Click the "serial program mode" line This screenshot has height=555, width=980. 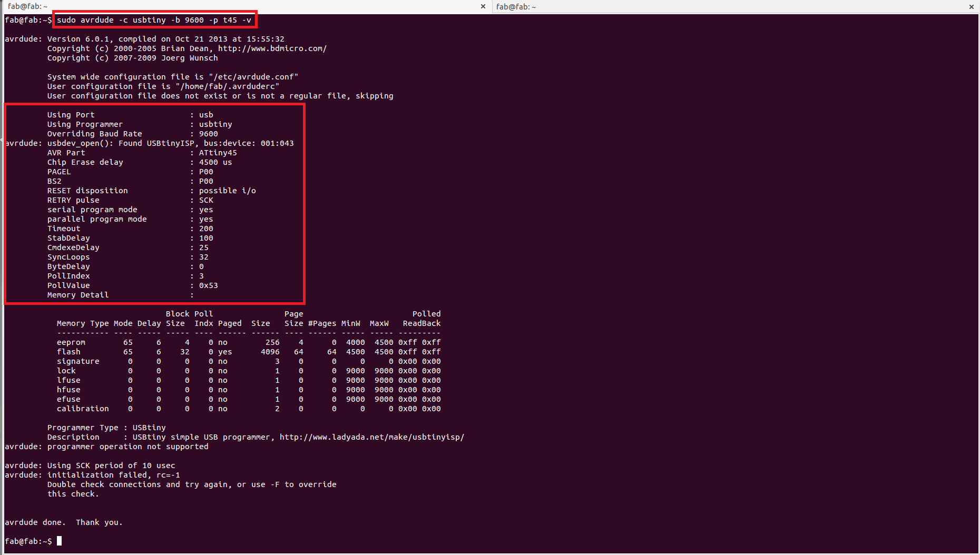(x=130, y=210)
